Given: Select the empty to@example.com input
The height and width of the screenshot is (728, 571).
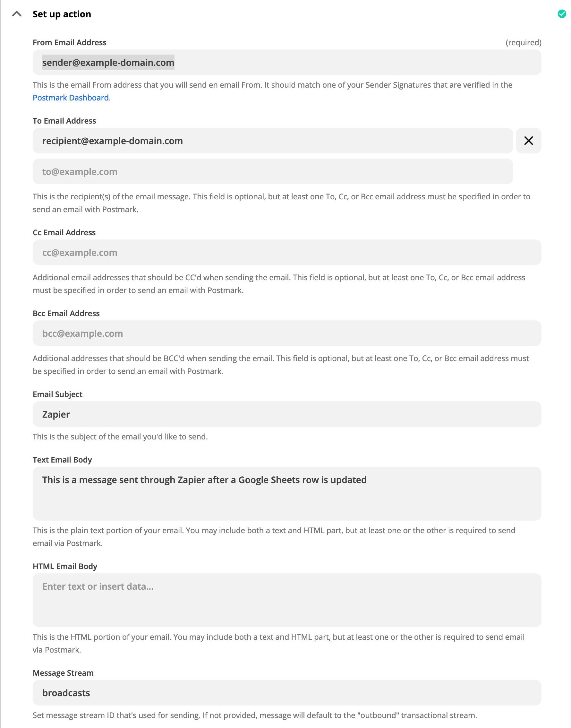Looking at the screenshot, I should click(272, 172).
